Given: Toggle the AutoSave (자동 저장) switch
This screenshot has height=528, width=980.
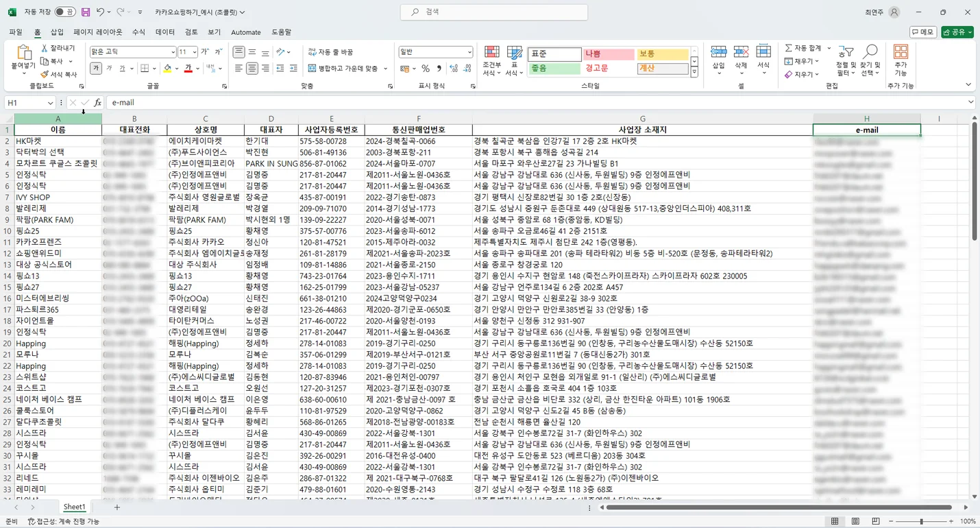Looking at the screenshot, I should point(65,12).
